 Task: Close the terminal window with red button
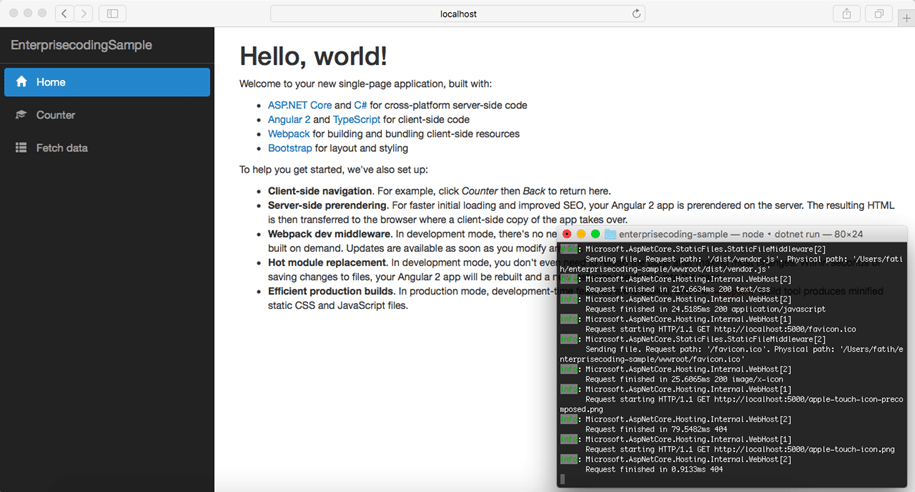click(x=567, y=234)
